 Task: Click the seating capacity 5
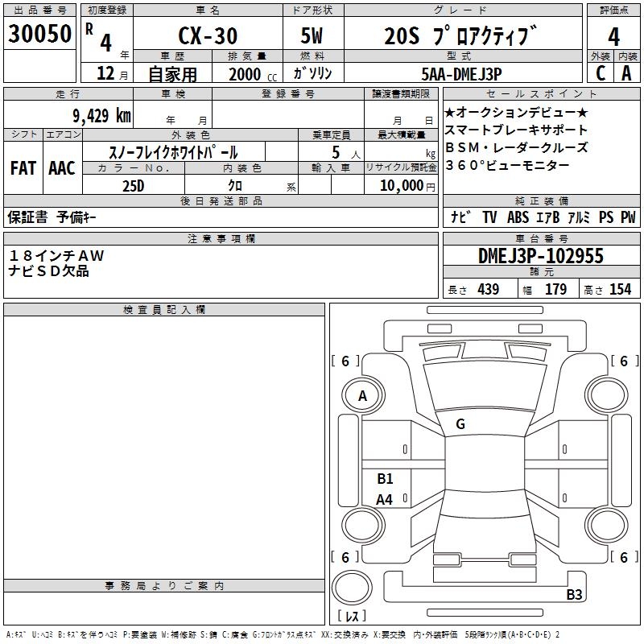click(x=336, y=152)
